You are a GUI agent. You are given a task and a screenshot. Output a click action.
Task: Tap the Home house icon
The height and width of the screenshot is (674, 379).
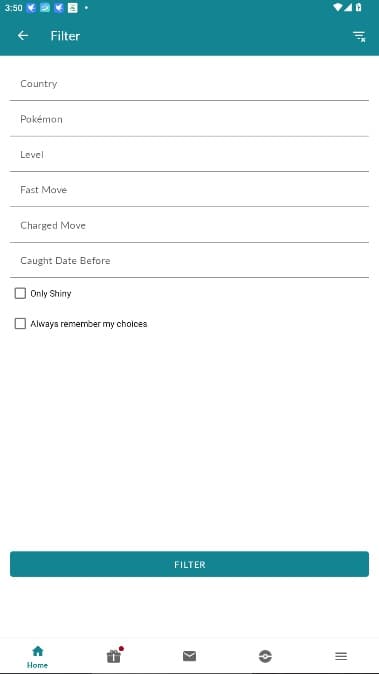[x=38, y=651]
